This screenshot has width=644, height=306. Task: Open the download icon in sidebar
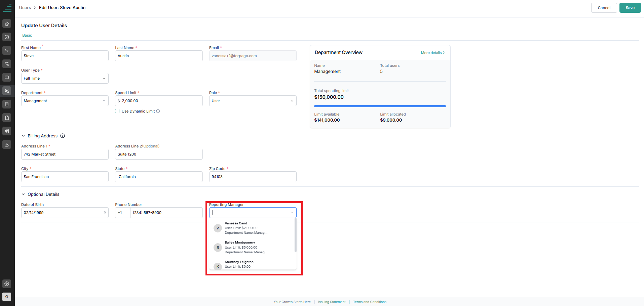(7, 144)
